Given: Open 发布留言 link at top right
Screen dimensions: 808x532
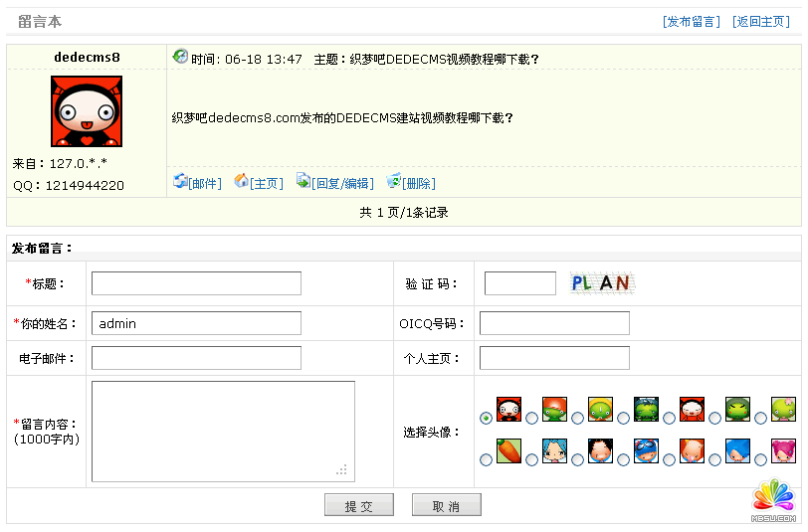Looking at the screenshot, I should coord(692,22).
